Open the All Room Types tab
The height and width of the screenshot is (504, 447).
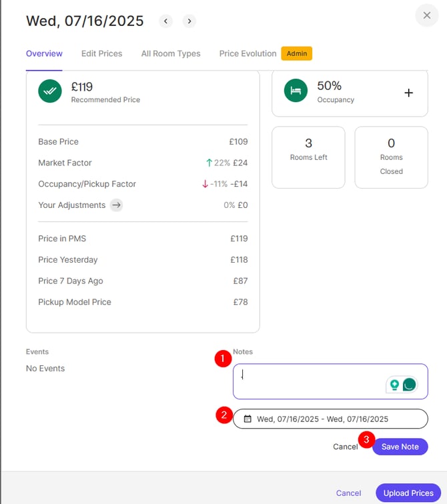[171, 53]
